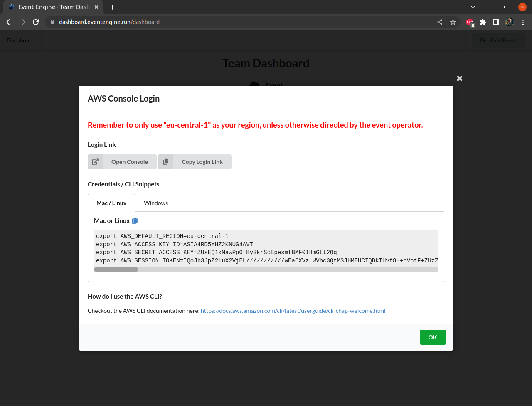Switch to the Windows tab
The height and width of the screenshot is (406, 532).
coord(156,203)
